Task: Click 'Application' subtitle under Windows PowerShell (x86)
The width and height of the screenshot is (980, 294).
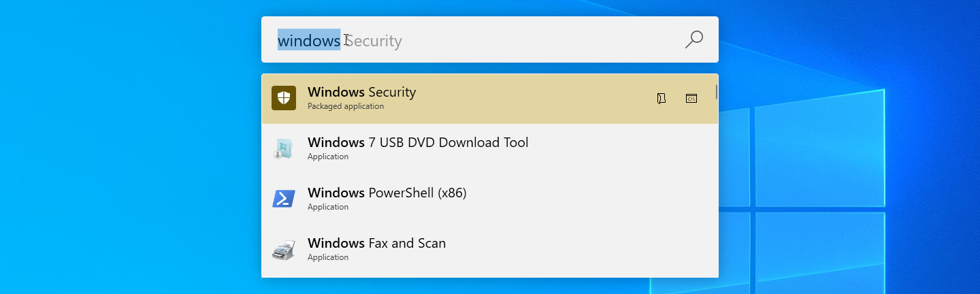Action: tap(328, 207)
